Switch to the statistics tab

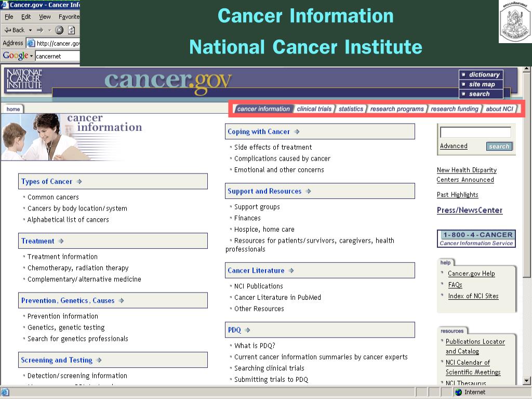coord(351,109)
